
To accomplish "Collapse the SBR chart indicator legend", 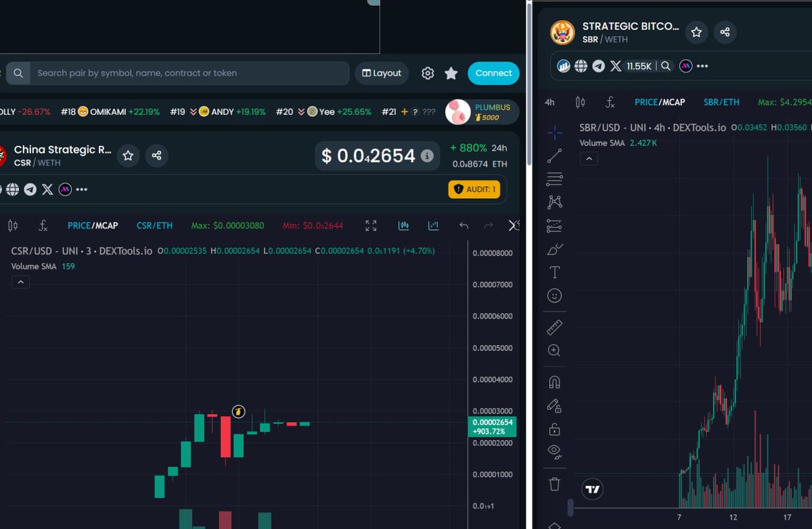I will 589,159.
